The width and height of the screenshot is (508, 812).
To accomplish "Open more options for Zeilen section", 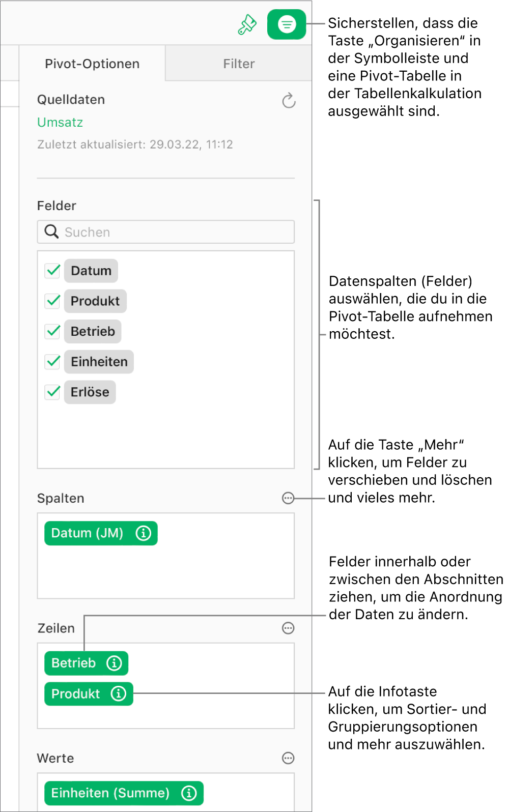I will click(288, 628).
